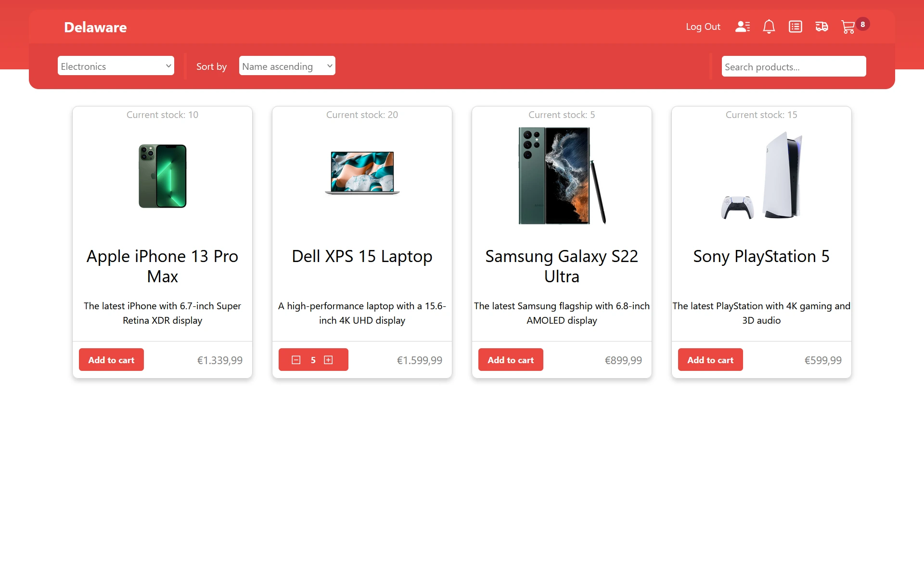
Task: Click 'Current stock: 20' label
Action: click(362, 115)
